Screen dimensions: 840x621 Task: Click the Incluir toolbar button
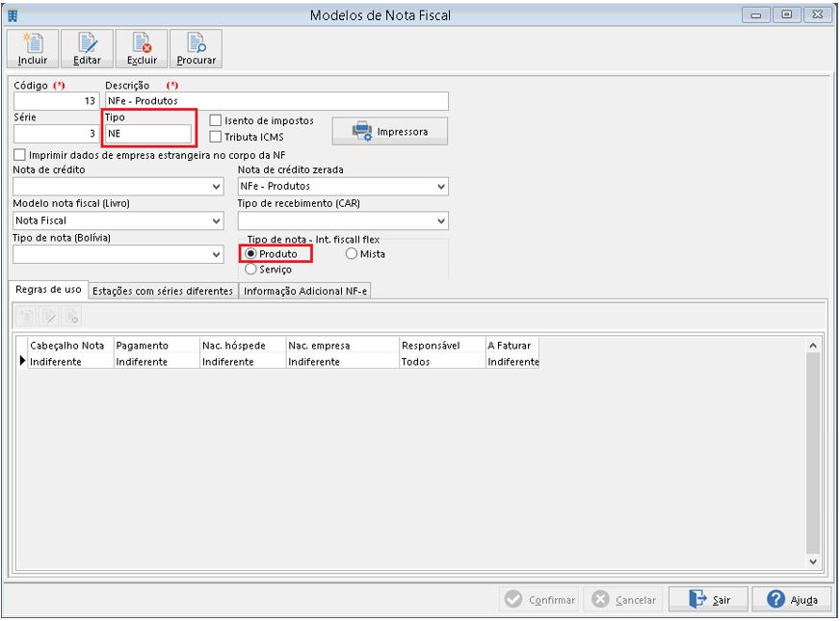[33, 49]
